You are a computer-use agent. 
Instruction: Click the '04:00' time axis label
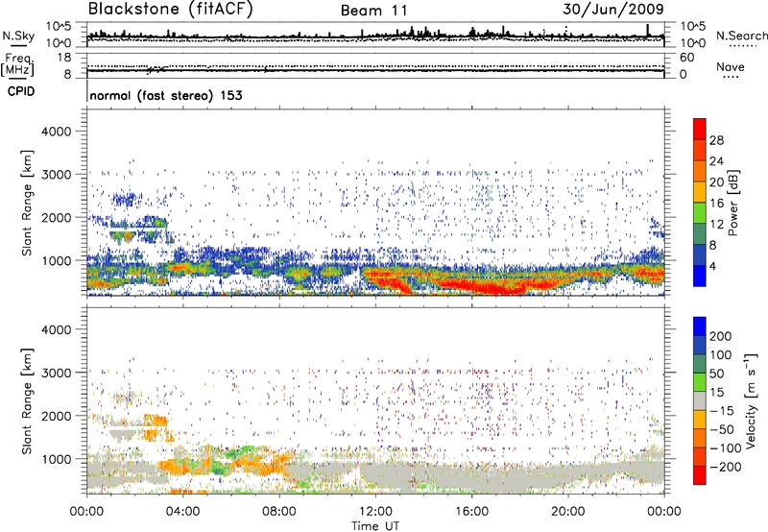(x=182, y=512)
